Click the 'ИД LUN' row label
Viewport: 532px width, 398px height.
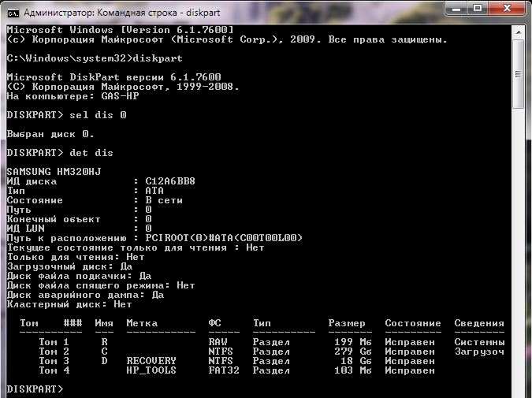pos(26,229)
